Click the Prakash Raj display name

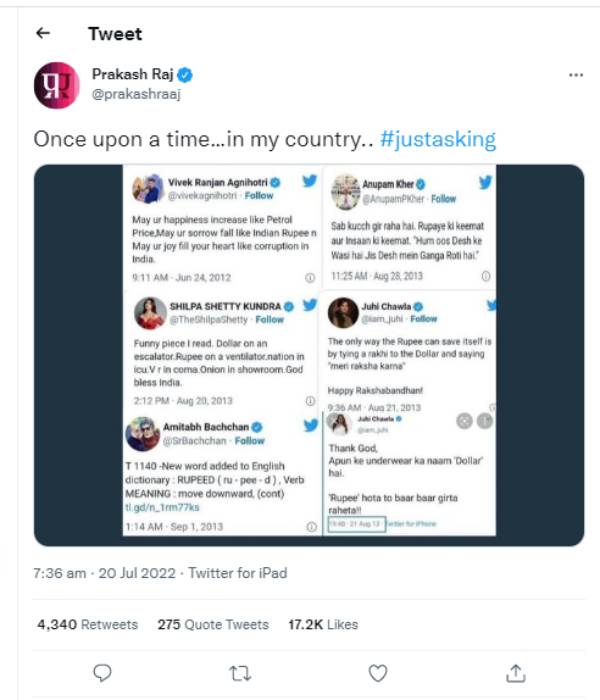[x=133, y=75]
